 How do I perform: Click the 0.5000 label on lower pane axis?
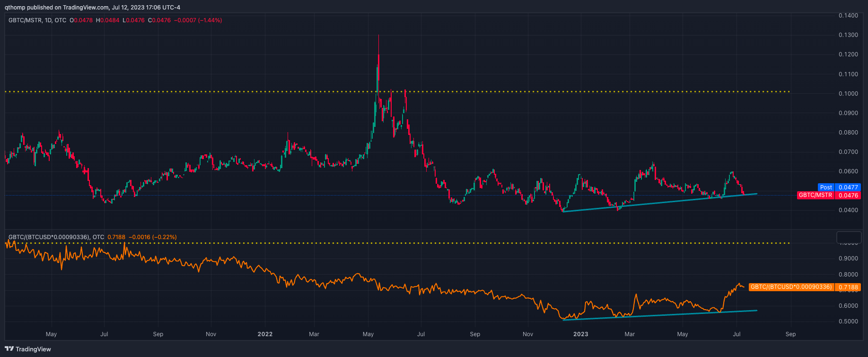(848, 321)
